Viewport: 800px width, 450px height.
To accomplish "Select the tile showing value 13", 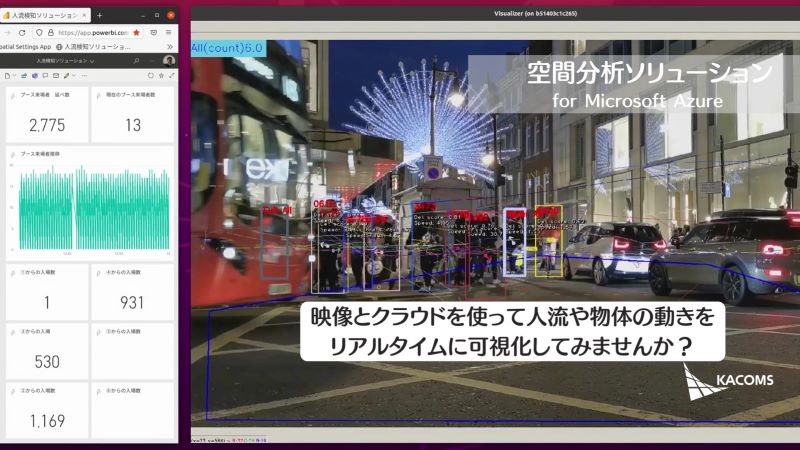I will [x=133, y=114].
